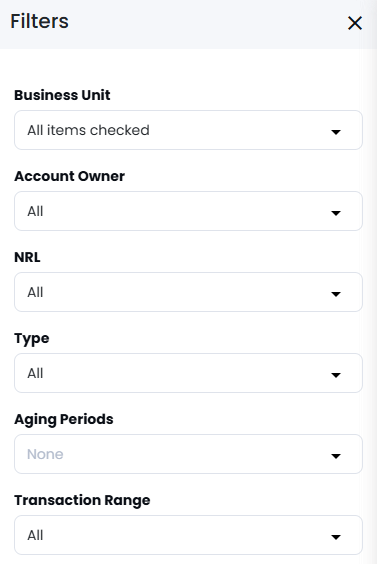Click the NRL dropdown caret icon
Screen dimensions: 377x564
tap(336, 294)
